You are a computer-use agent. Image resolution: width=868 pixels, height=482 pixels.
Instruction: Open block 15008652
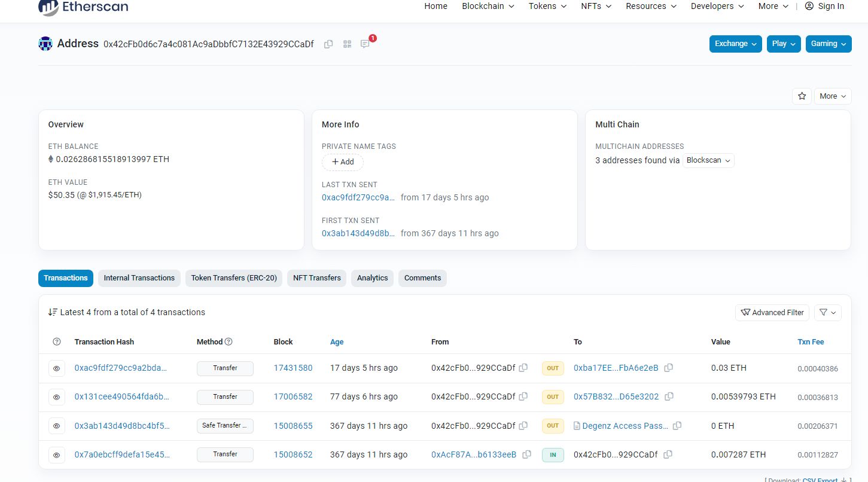(293, 454)
